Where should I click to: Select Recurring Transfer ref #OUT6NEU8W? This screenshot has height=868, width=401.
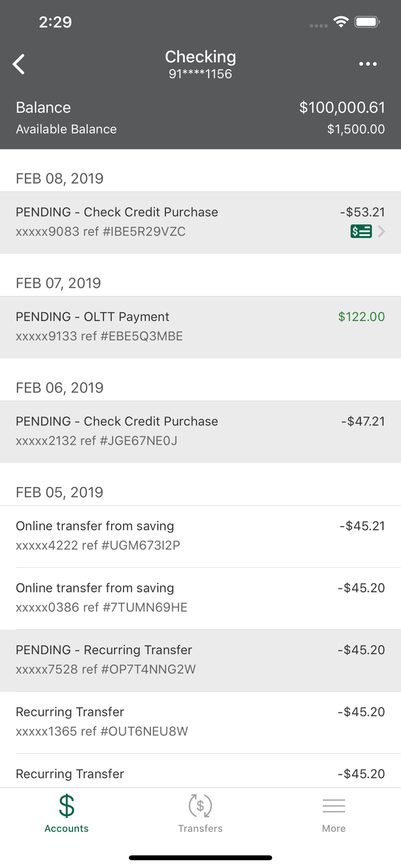point(200,723)
